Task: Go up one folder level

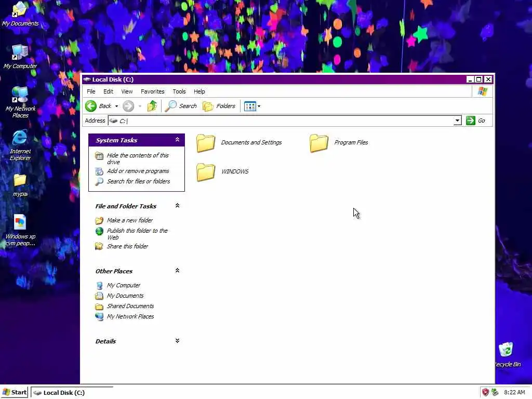Action: coord(152,106)
